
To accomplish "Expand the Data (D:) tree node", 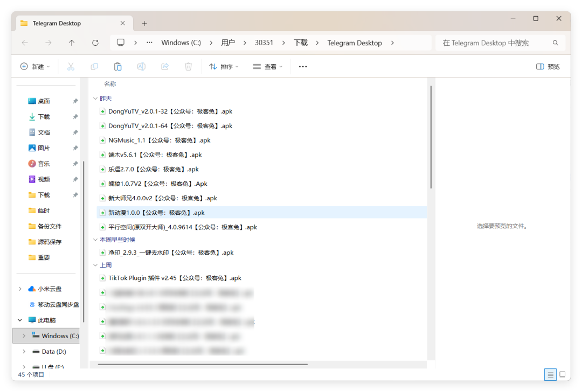I will tap(24, 352).
